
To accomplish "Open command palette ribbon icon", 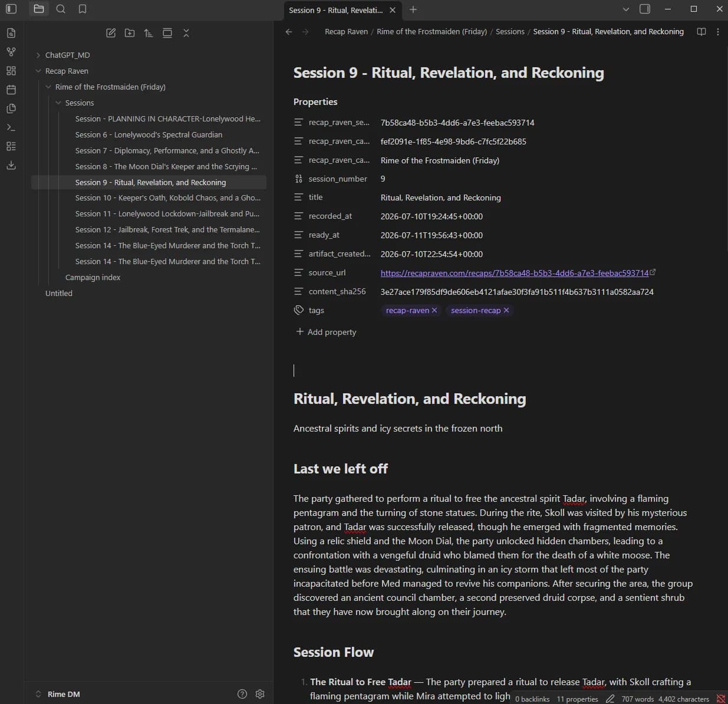I will 11,127.
